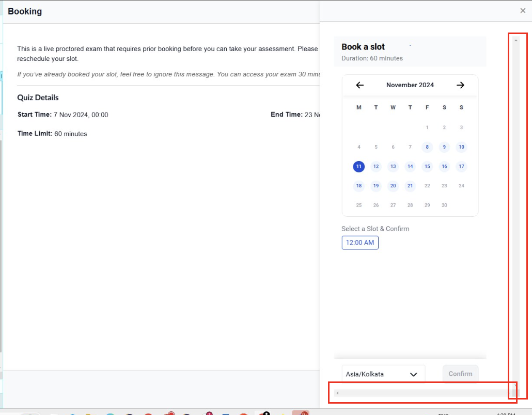The width and height of the screenshot is (532, 415).
Task: Click the Confirm button
Action: coord(460,374)
